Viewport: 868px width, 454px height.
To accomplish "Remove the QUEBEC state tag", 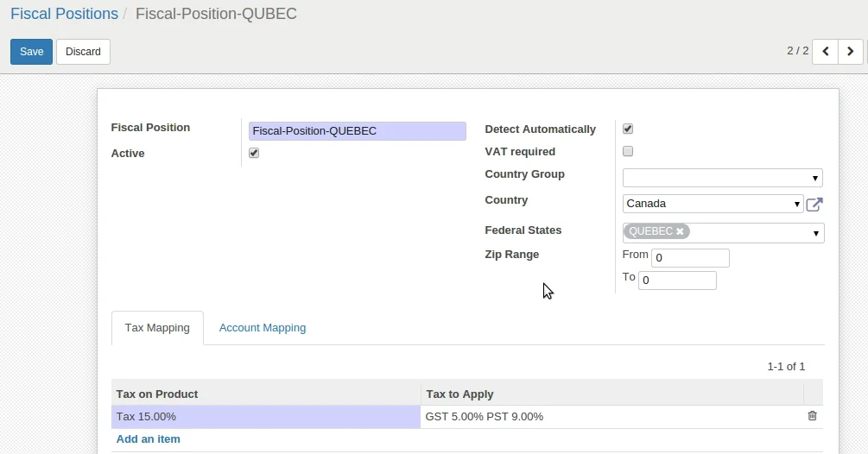I will click(681, 231).
